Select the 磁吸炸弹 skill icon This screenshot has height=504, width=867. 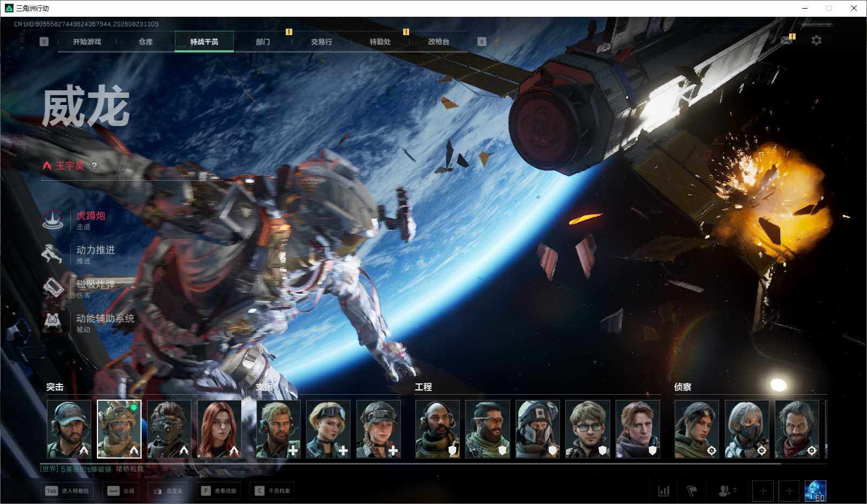pos(53,288)
